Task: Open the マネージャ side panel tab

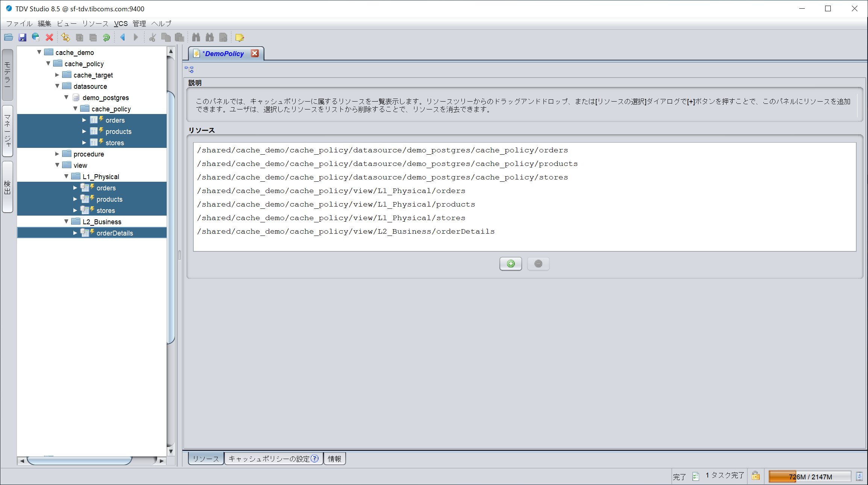Action: tap(8, 131)
